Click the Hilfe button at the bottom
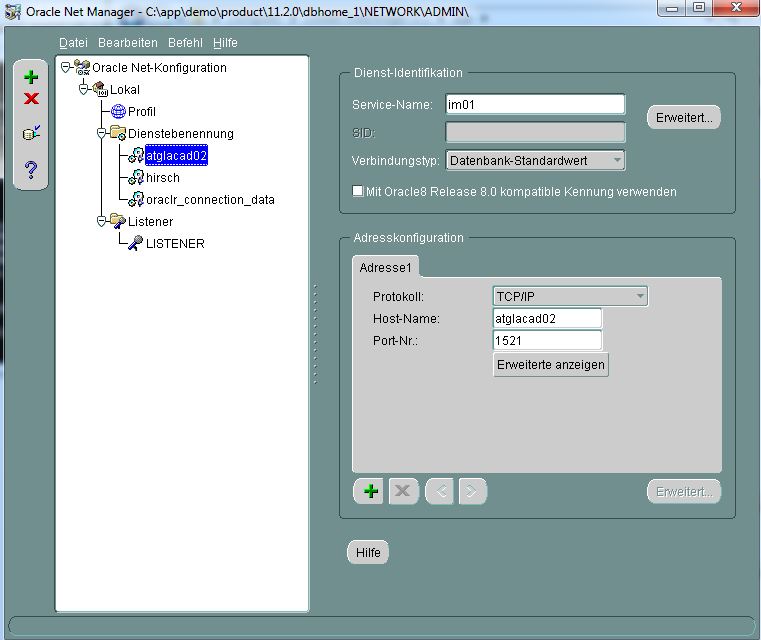The image size is (761, 640). (x=368, y=552)
